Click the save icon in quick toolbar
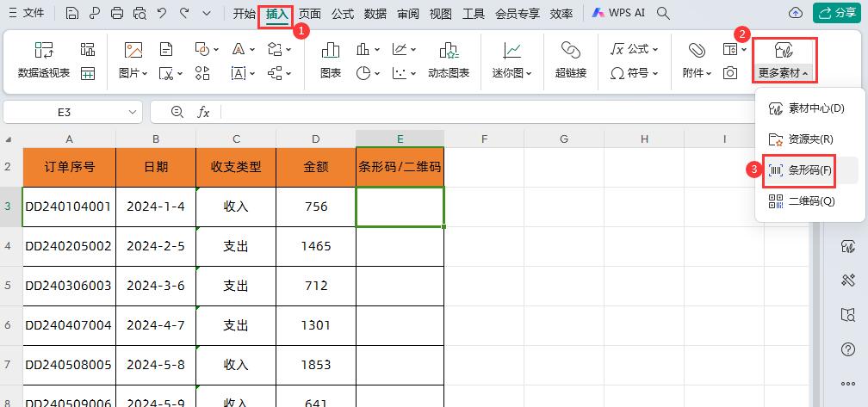Image resolution: width=868 pixels, height=407 pixels. coord(72,13)
